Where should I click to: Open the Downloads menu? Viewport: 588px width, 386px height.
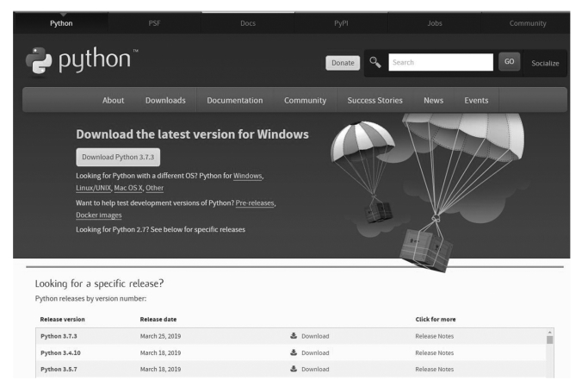(x=165, y=100)
